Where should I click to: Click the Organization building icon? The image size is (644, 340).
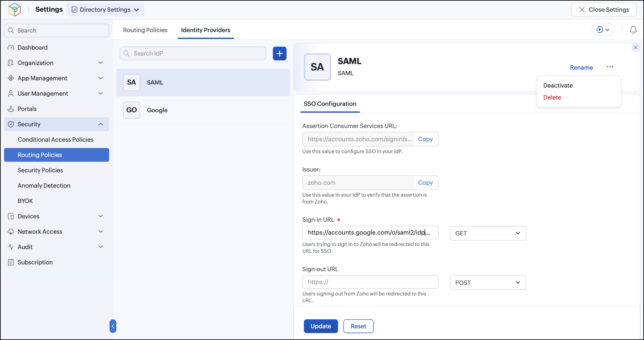[11, 63]
